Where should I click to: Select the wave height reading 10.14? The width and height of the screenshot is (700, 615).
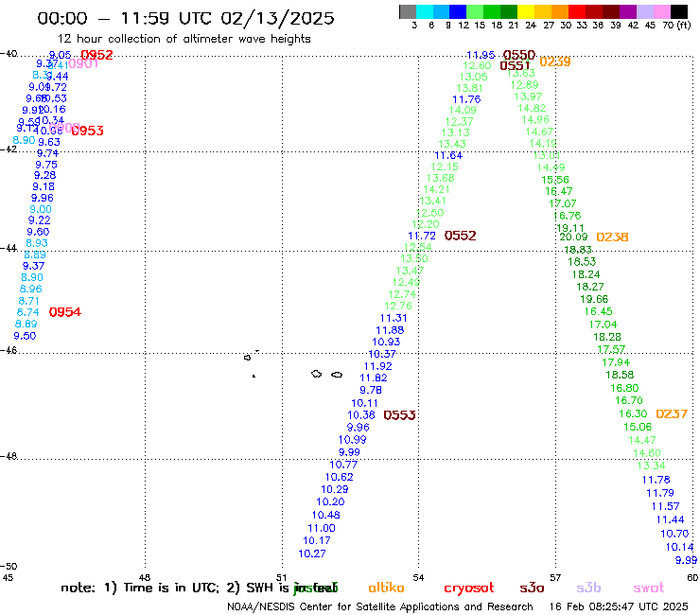[679, 547]
